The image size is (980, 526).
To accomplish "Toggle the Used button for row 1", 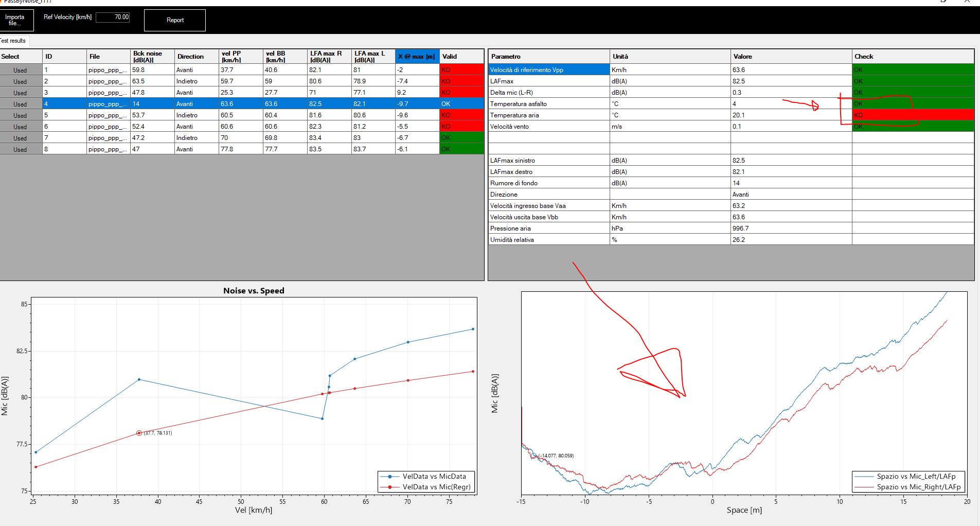I will point(21,70).
